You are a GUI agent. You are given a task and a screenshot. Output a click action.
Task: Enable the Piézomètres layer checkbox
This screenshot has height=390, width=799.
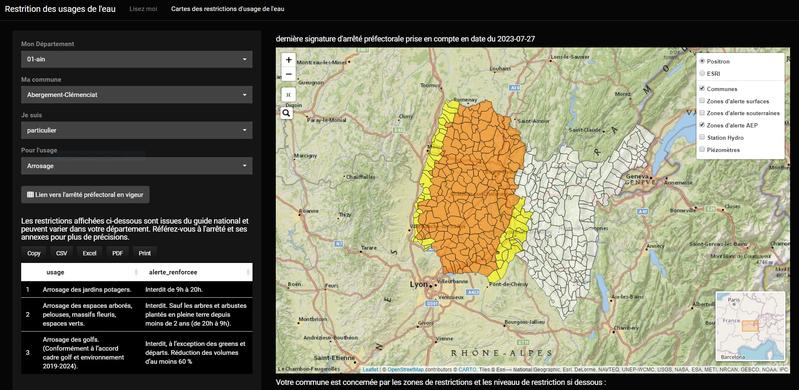(x=703, y=150)
